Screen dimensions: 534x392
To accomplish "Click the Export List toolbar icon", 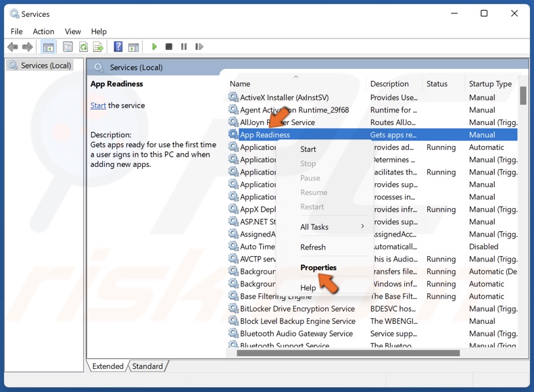I will [x=99, y=47].
